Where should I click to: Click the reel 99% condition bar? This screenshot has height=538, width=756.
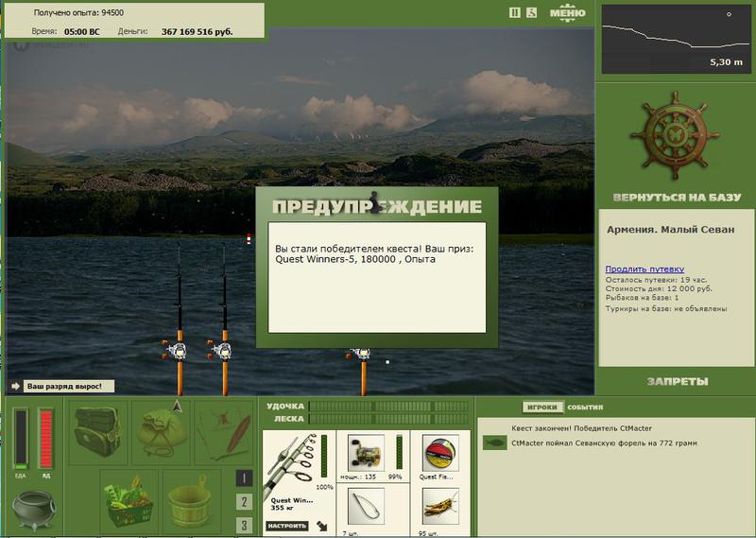coord(399,452)
